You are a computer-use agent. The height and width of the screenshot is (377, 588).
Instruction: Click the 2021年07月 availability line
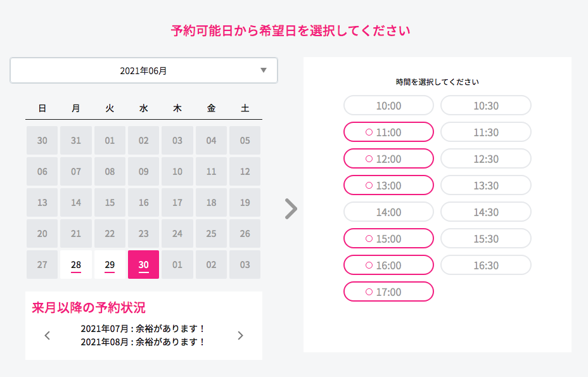[x=143, y=329]
